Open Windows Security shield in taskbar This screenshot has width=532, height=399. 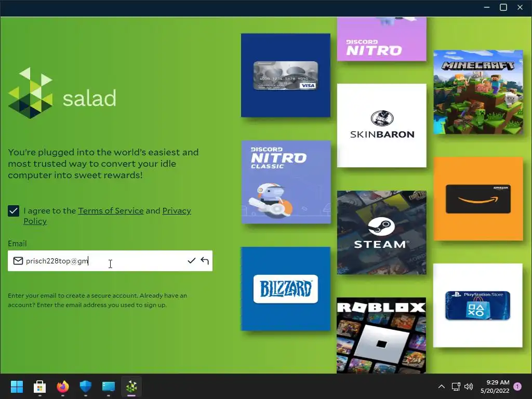coord(86,387)
